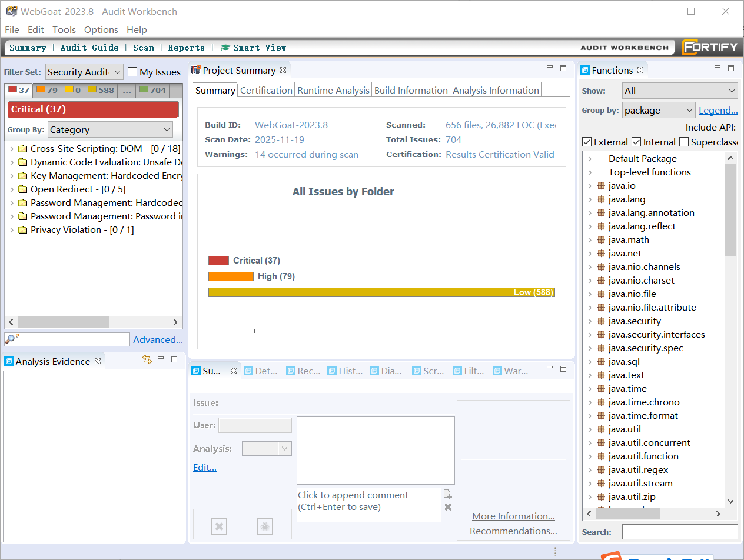Open the green All issues tab (704)

(152, 91)
